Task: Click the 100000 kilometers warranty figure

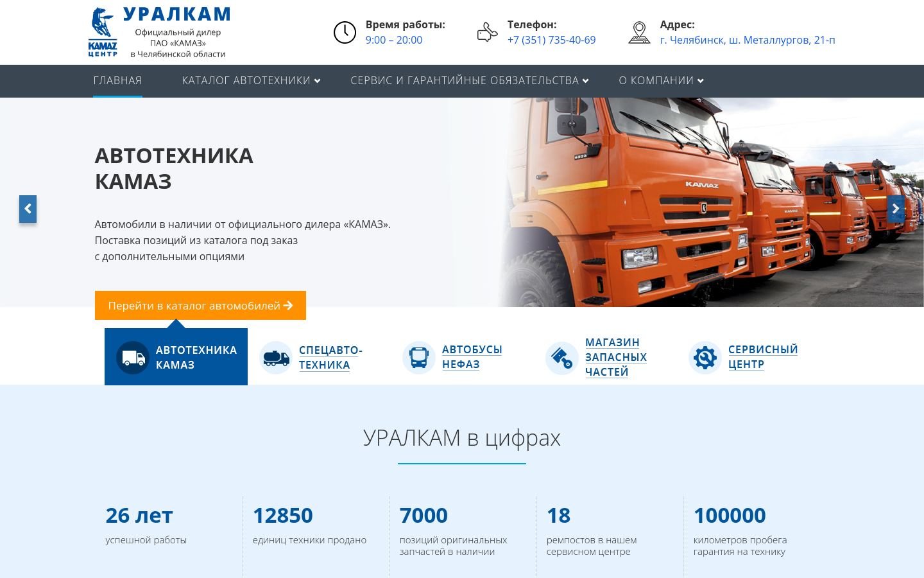Action: 730,515
